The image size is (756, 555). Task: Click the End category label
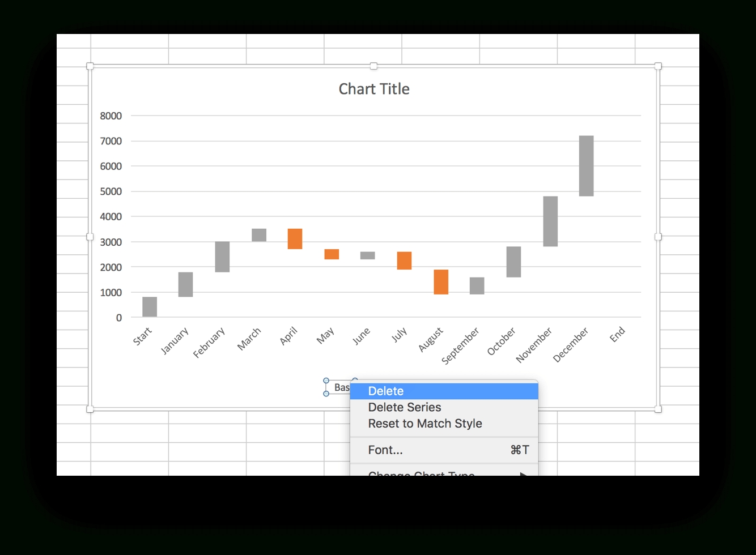pos(618,334)
